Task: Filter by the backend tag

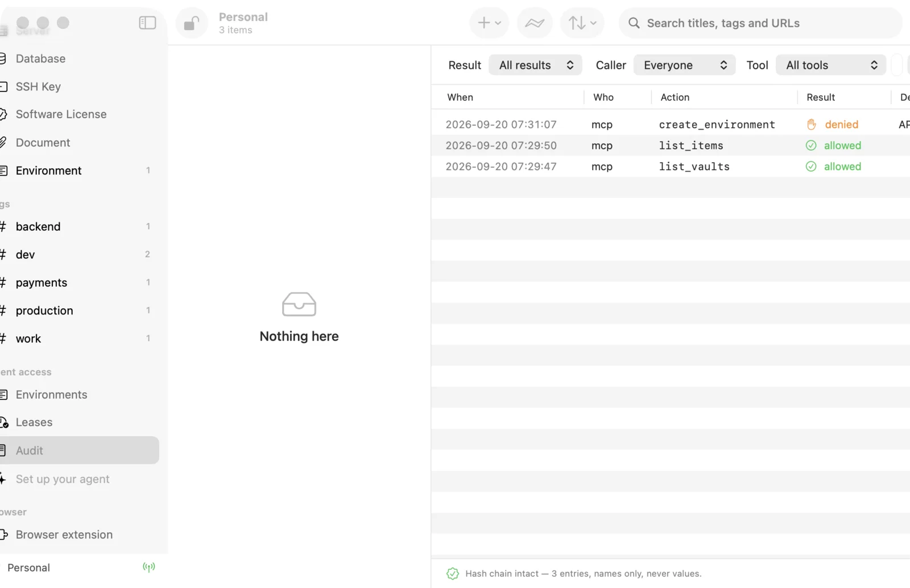Action: point(80,226)
